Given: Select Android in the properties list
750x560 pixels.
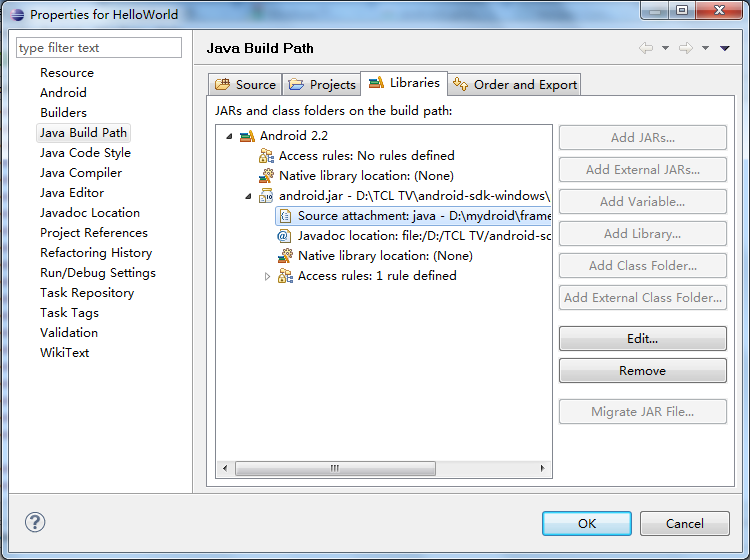Looking at the screenshot, I should tap(63, 93).
